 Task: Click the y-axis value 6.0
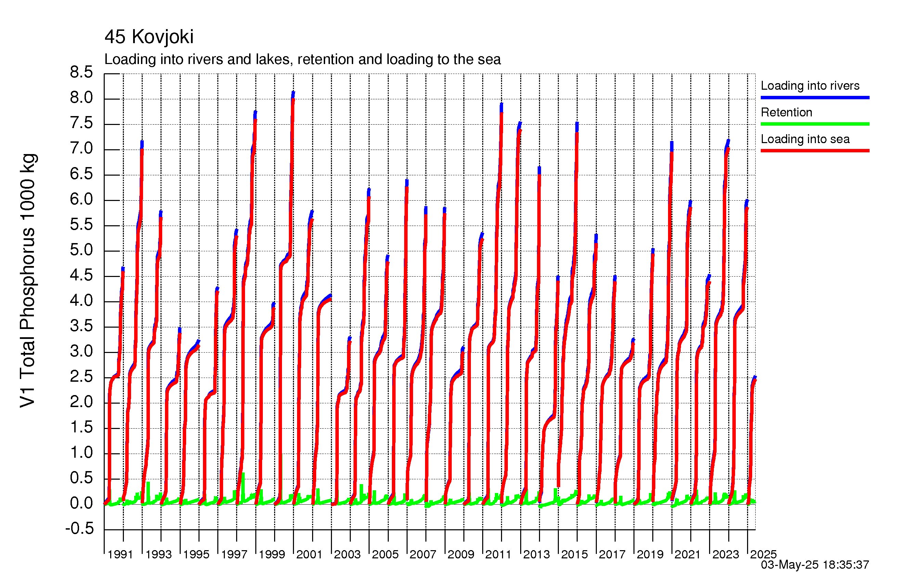pyautogui.click(x=81, y=199)
